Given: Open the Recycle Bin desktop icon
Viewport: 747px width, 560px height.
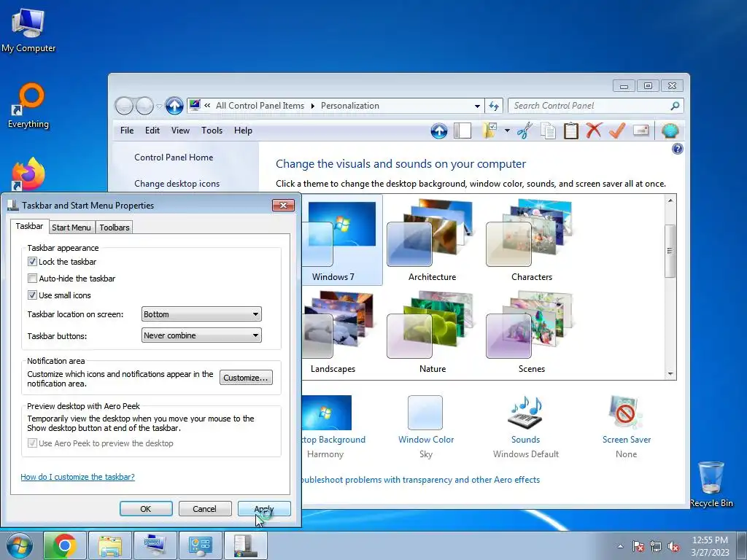Looking at the screenshot, I should [711, 483].
